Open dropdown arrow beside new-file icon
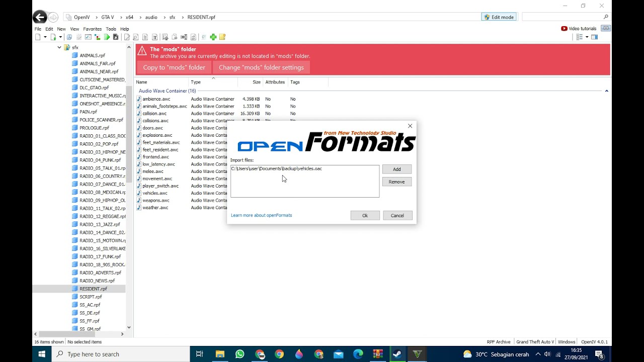This screenshot has width=644, height=362. [45, 37]
